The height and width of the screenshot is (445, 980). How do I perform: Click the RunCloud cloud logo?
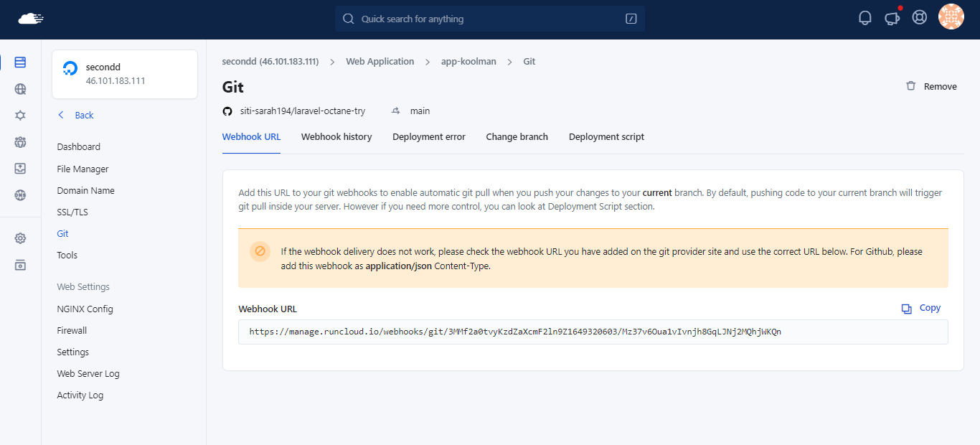[31, 19]
